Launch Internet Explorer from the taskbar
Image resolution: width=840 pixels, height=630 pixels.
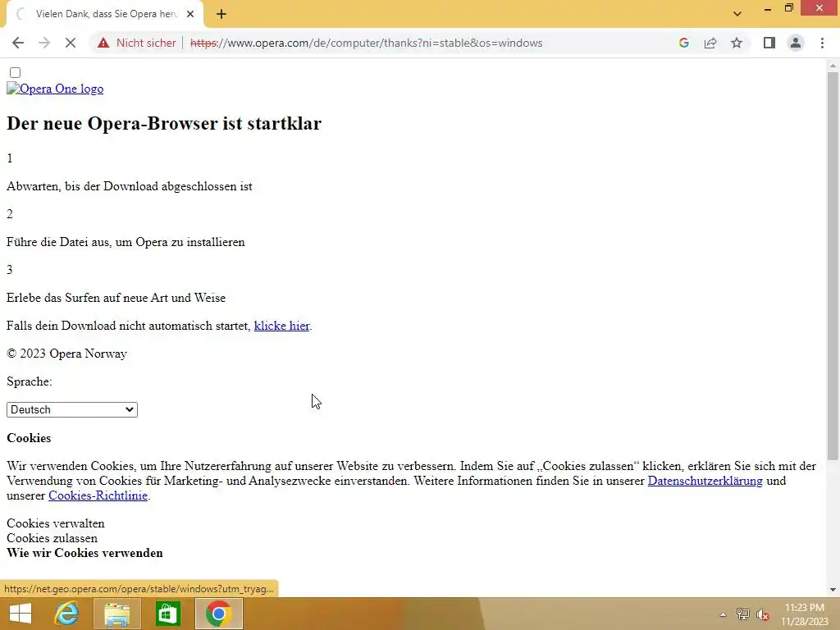tap(66, 614)
